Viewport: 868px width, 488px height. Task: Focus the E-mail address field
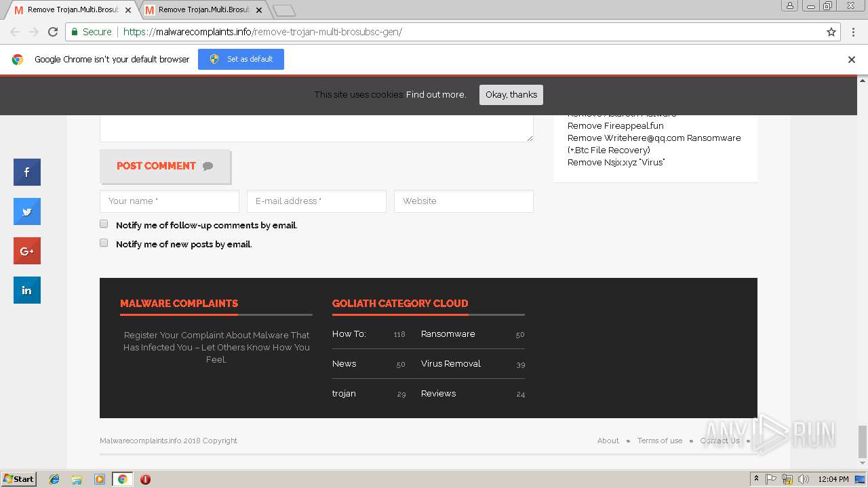317,201
